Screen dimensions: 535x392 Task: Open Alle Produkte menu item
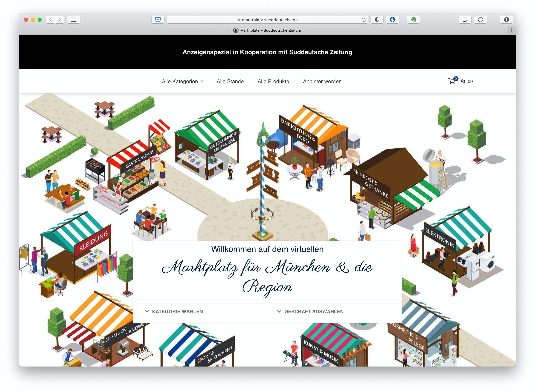click(x=273, y=81)
